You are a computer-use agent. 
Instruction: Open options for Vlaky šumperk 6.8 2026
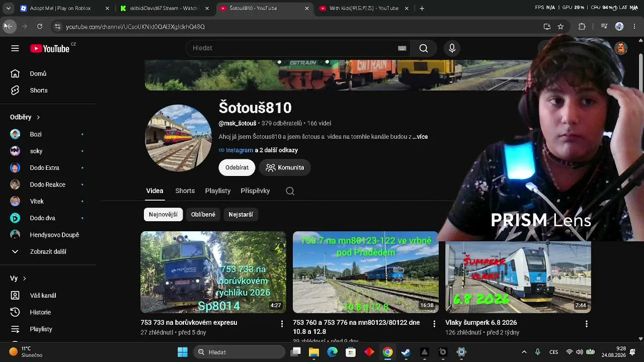pyautogui.click(x=586, y=324)
